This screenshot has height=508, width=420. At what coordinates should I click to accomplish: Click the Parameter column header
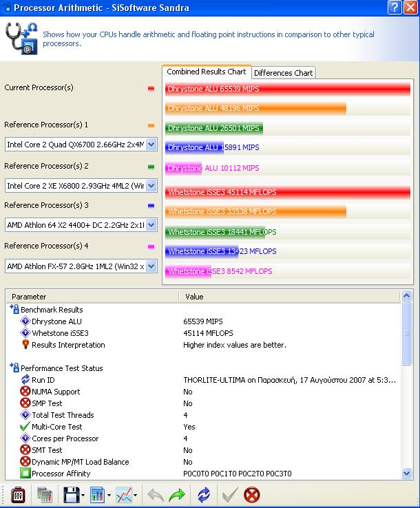(x=92, y=297)
